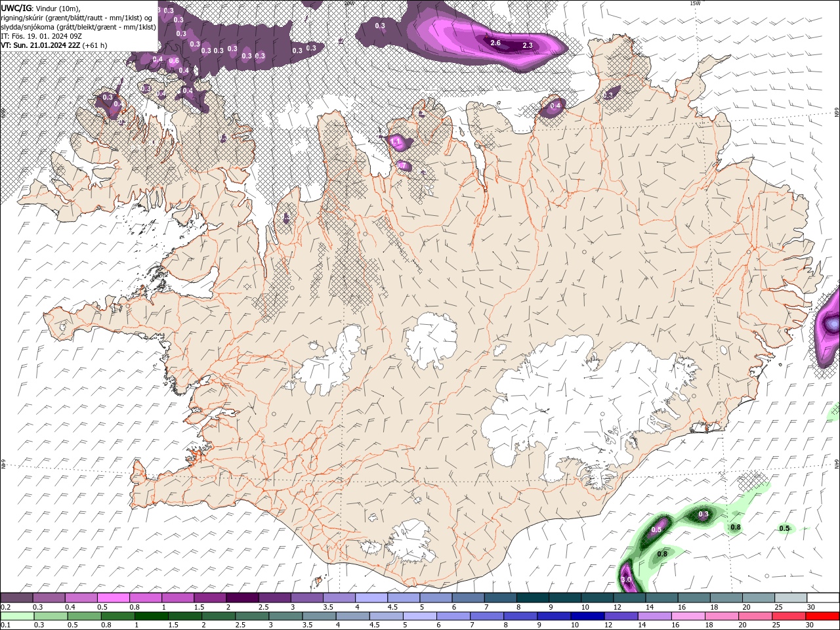Select the bright pink 0.5 swatch in upper legend row
This screenshot has width=840, height=630.
tap(114, 598)
